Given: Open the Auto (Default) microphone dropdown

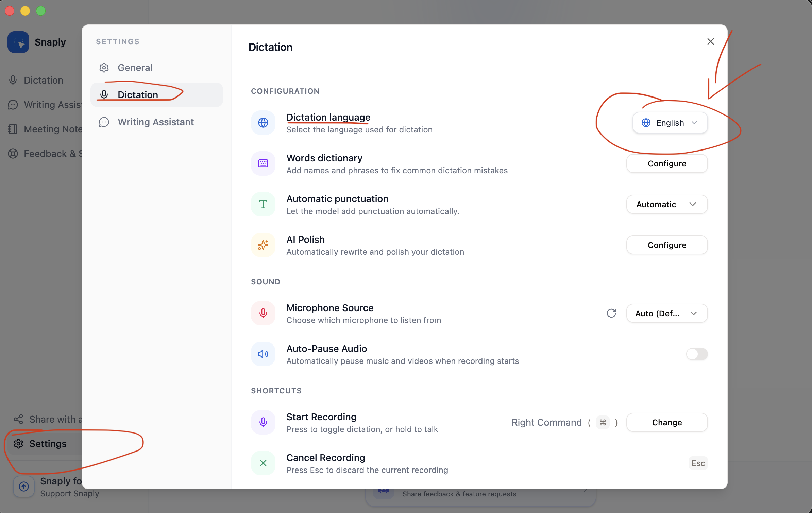Looking at the screenshot, I should coord(666,313).
